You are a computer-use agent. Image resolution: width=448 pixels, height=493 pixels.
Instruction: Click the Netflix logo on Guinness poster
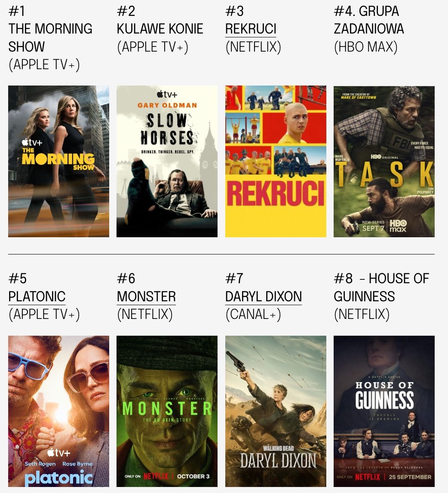(x=368, y=477)
